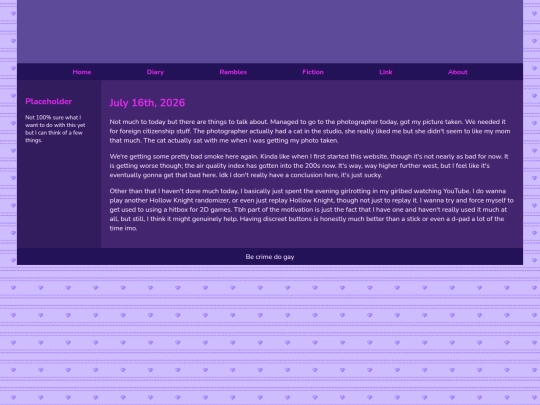Screen dimensions: 540x405
Task: Click the 'Be crime do gay' footer text
Action: [270, 257]
